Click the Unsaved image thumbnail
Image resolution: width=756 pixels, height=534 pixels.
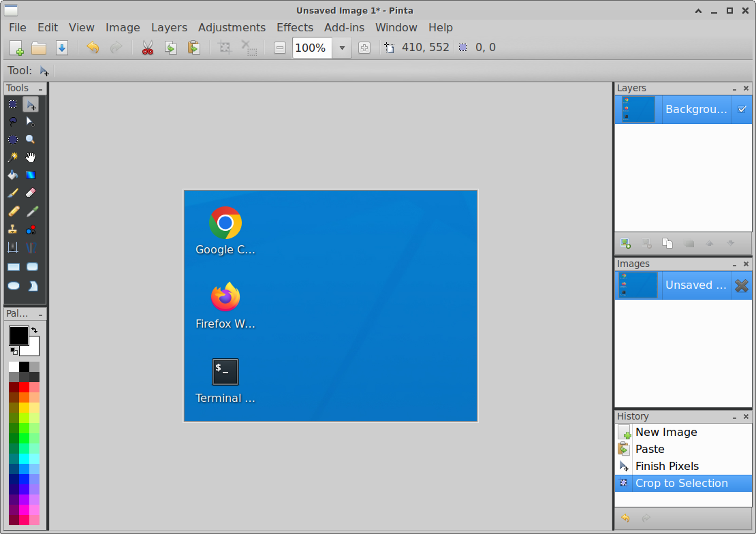(638, 285)
